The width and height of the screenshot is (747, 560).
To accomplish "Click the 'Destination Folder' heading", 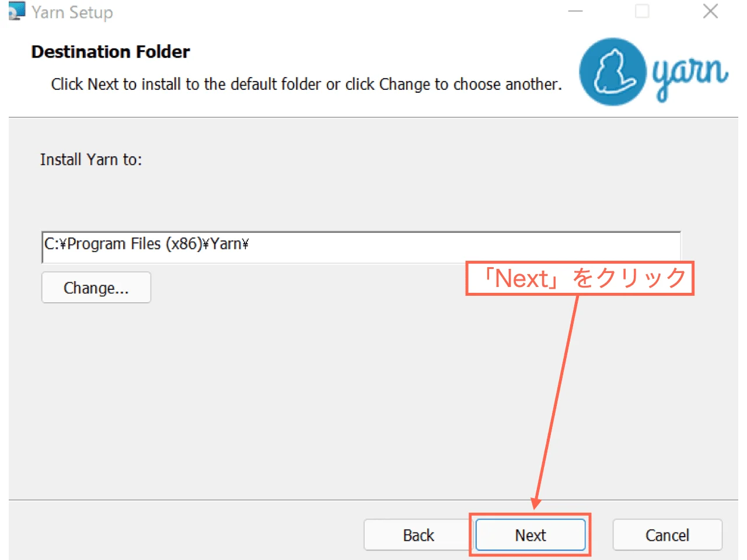I will pos(110,51).
